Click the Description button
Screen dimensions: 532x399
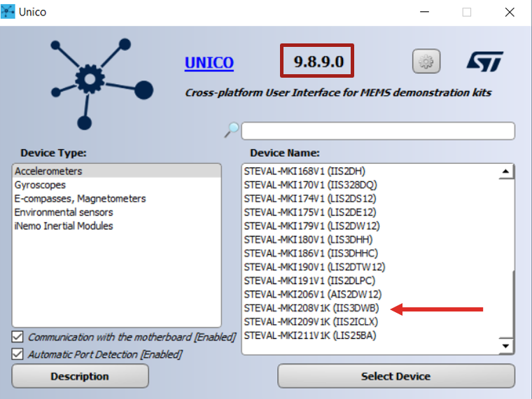click(80, 377)
